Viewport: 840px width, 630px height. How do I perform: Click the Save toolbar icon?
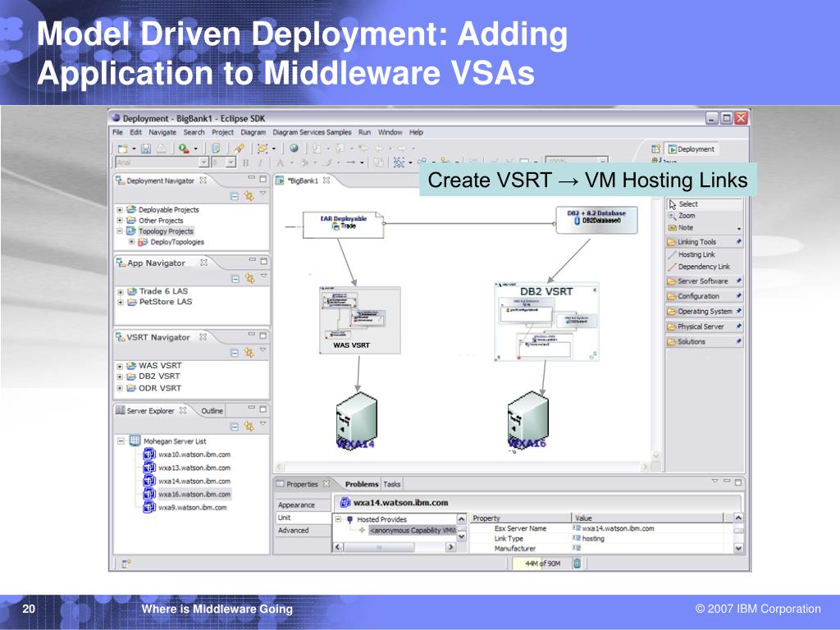point(146,148)
